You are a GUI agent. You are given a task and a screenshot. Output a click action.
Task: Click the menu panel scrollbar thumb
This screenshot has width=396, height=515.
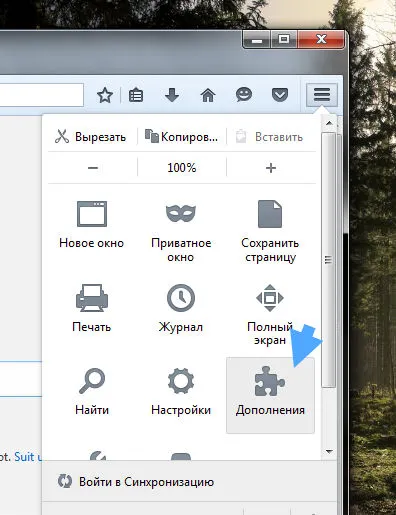point(329,260)
